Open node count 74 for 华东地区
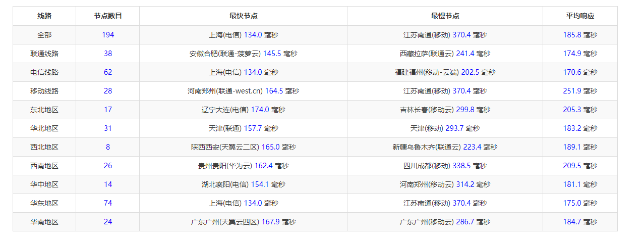644x240 pixels. tap(107, 203)
